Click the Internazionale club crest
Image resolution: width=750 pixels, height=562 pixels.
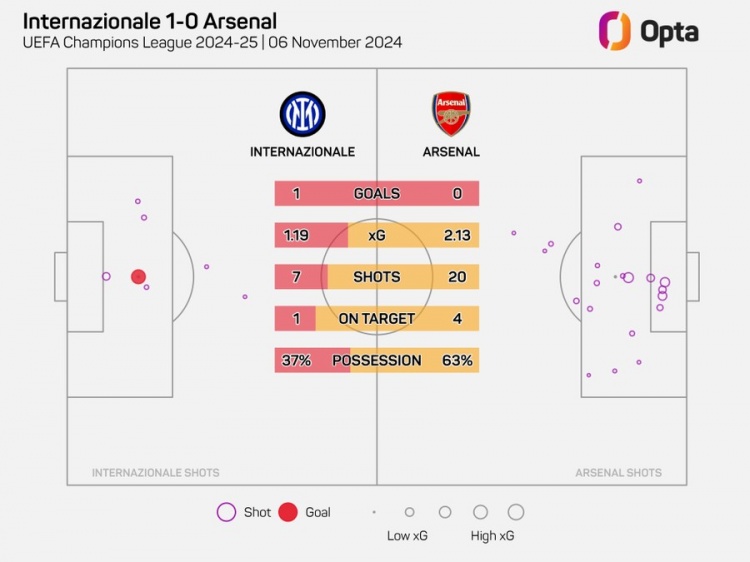pyautogui.click(x=302, y=114)
